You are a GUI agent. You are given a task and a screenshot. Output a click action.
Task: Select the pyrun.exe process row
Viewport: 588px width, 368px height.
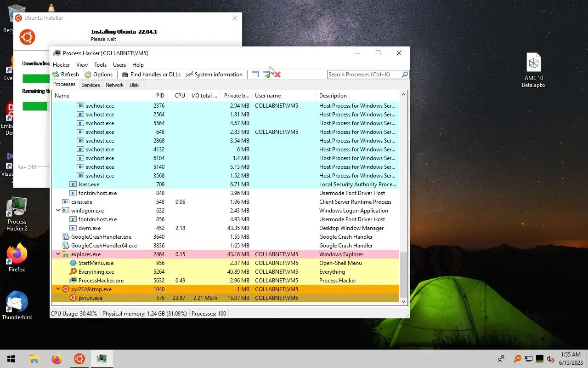point(226,298)
